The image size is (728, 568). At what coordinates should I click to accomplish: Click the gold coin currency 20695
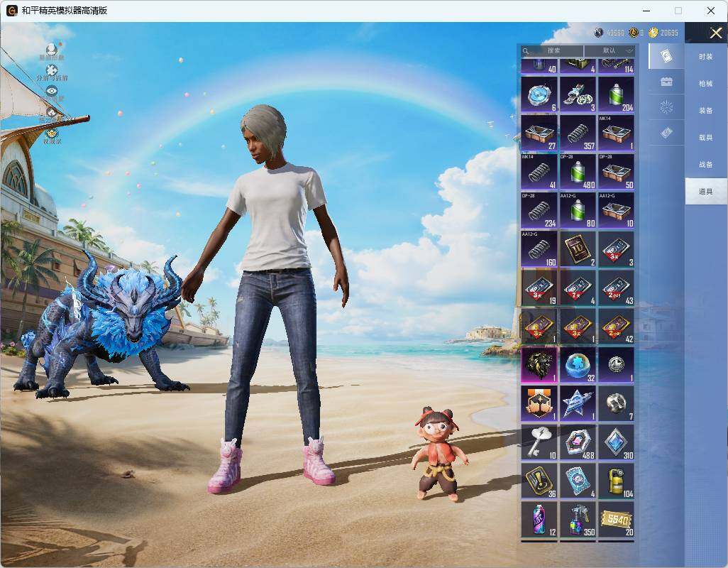tap(663, 33)
